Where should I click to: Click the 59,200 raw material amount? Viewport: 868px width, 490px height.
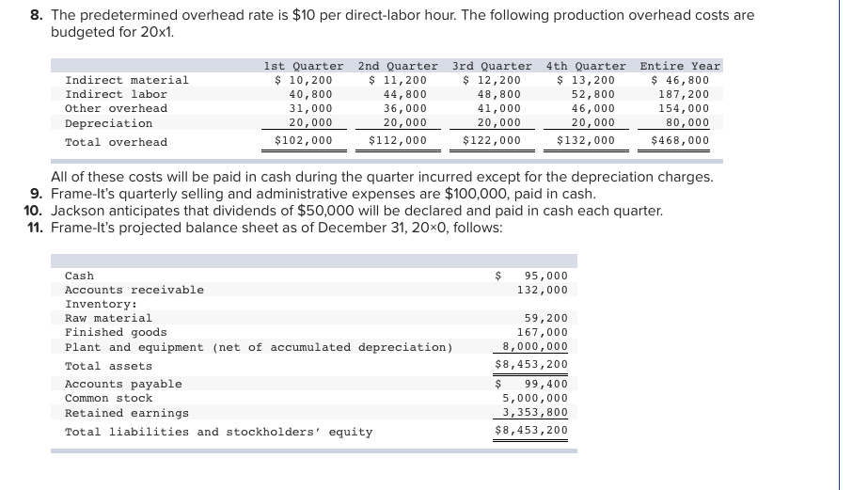[x=546, y=319]
